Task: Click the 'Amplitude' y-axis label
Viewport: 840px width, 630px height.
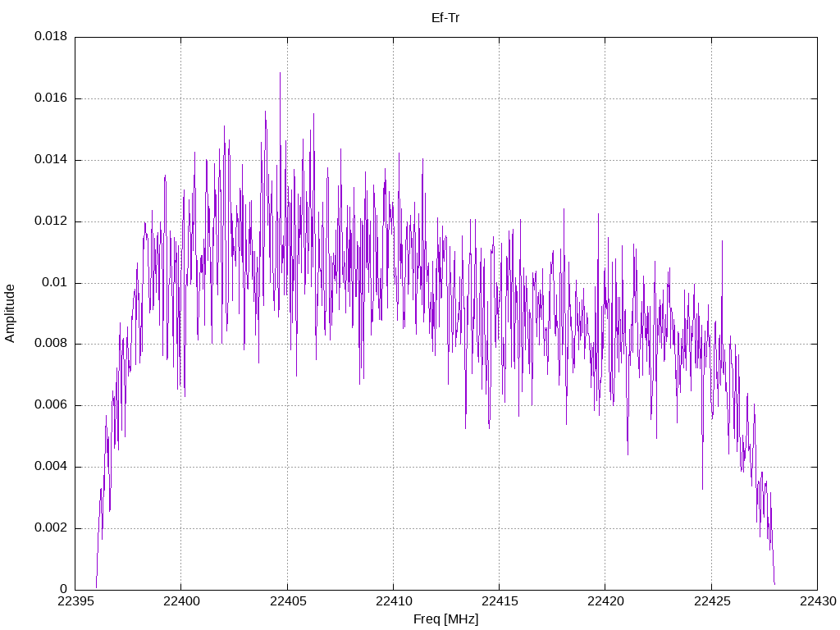Action: pos(10,313)
